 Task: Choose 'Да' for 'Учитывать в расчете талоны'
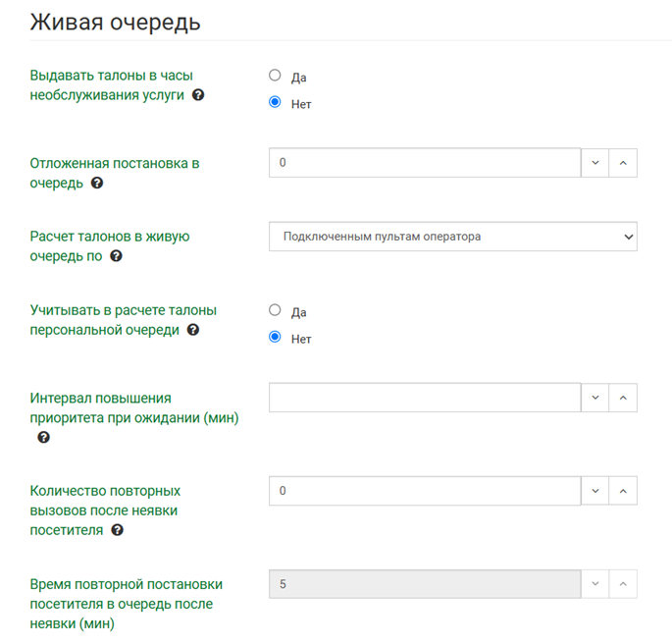[275, 310]
